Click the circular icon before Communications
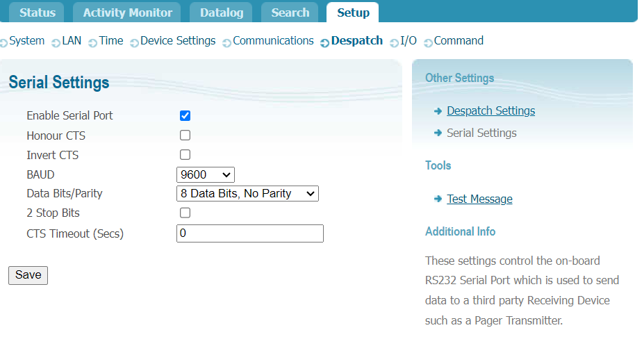 [226, 43]
